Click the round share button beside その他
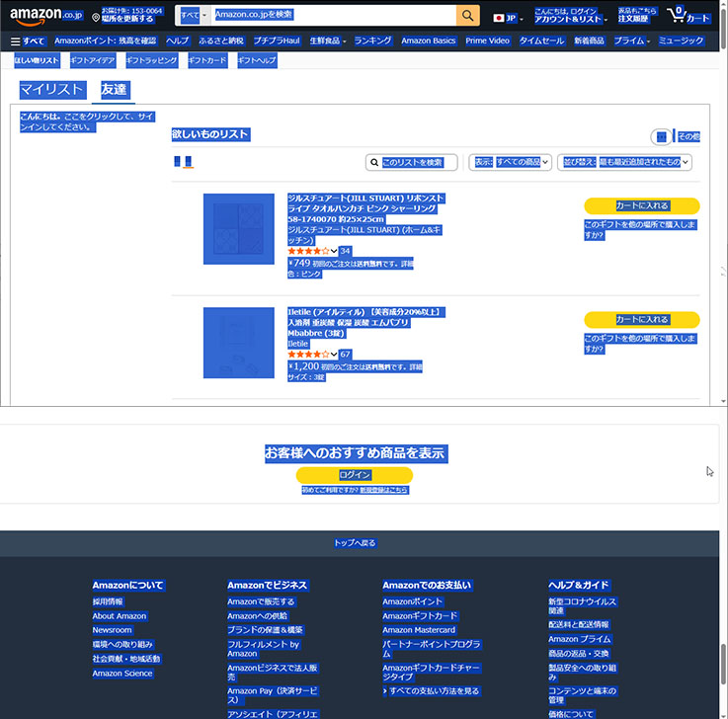The image size is (728, 719). pyautogui.click(x=661, y=137)
